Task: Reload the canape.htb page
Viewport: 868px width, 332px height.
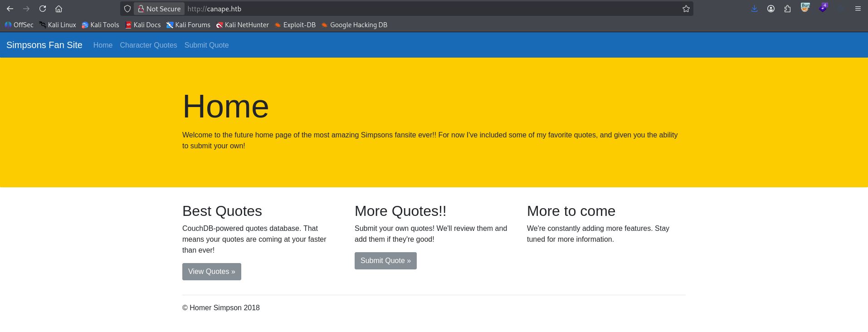Action: (x=43, y=9)
